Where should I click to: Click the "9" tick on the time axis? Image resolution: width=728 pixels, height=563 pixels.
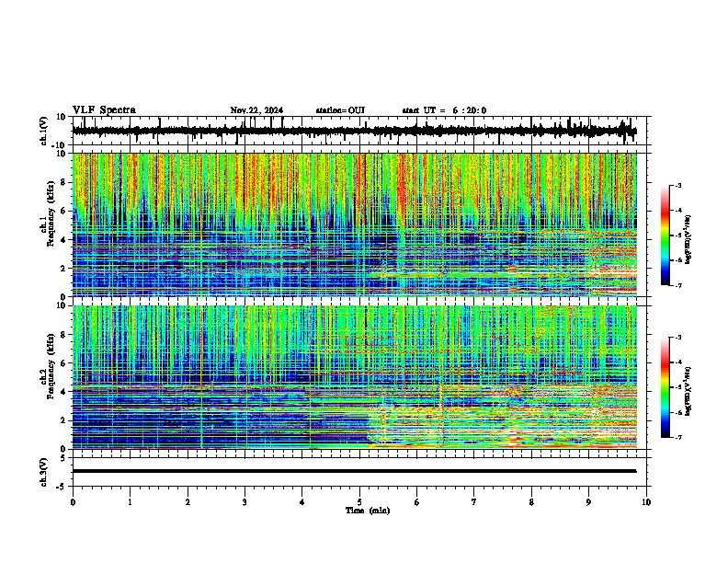pos(588,502)
